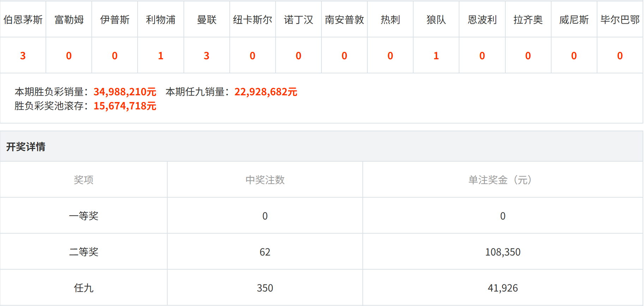Select the 任九 row label
The height and width of the screenshot is (306, 644).
click(84, 288)
